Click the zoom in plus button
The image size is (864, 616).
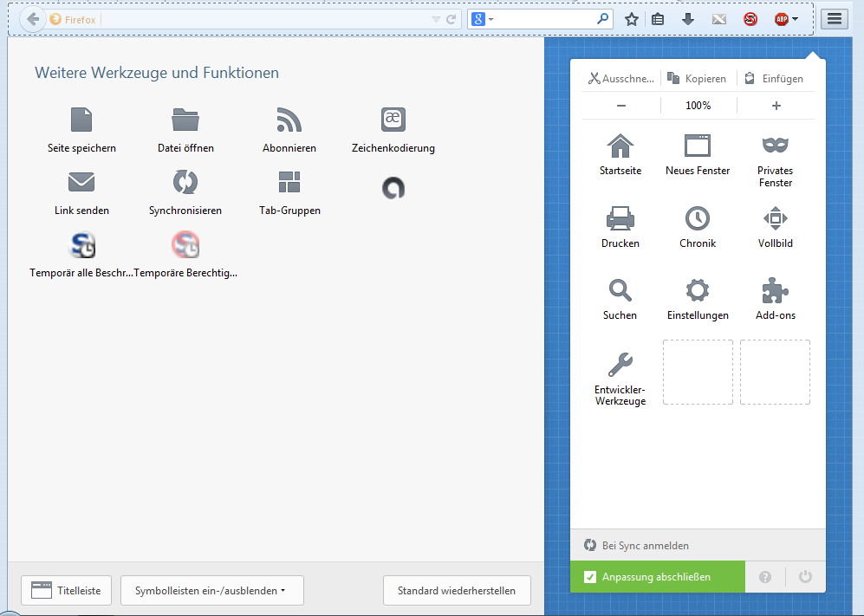776,106
